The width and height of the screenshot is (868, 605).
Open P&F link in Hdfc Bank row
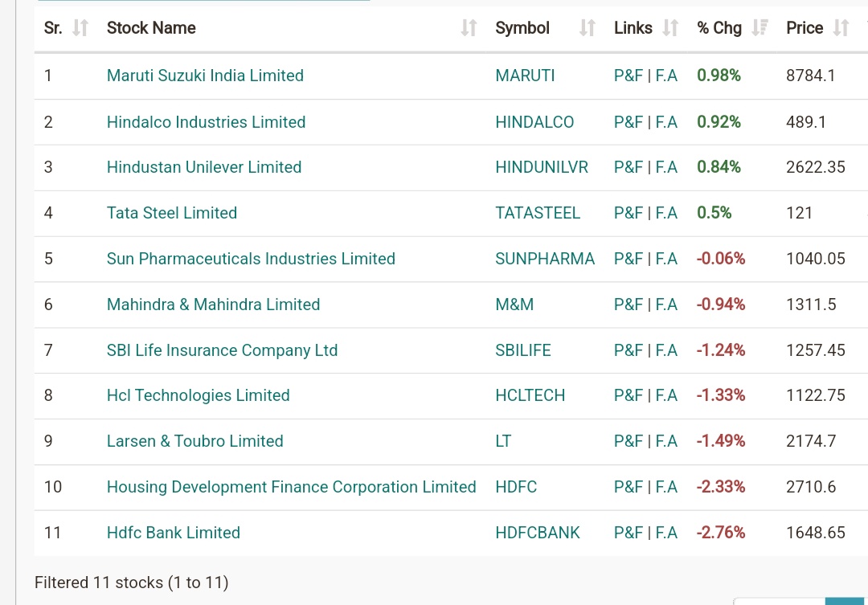[x=628, y=533]
